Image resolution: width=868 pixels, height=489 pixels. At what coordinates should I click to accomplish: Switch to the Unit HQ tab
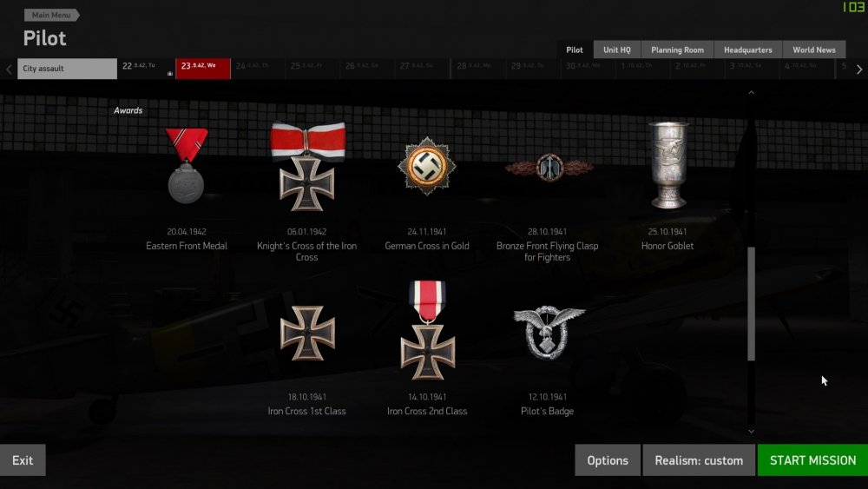(616, 50)
